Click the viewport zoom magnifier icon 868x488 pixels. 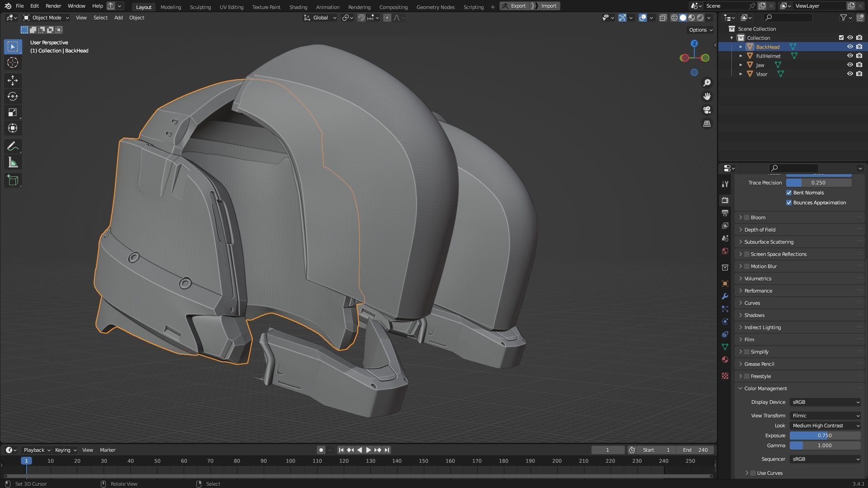[x=707, y=83]
